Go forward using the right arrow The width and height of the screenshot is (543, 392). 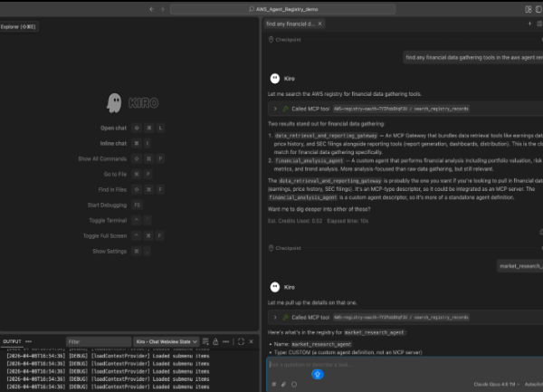pyautogui.click(x=162, y=9)
